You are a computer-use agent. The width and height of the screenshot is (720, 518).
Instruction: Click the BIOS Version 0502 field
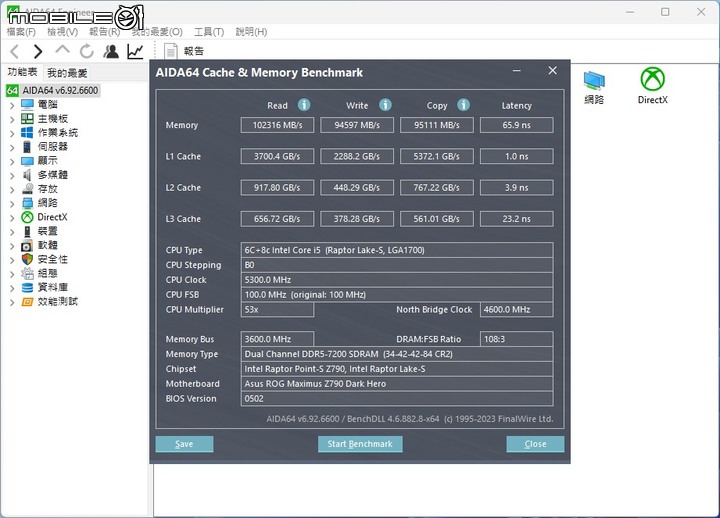tap(397, 399)
